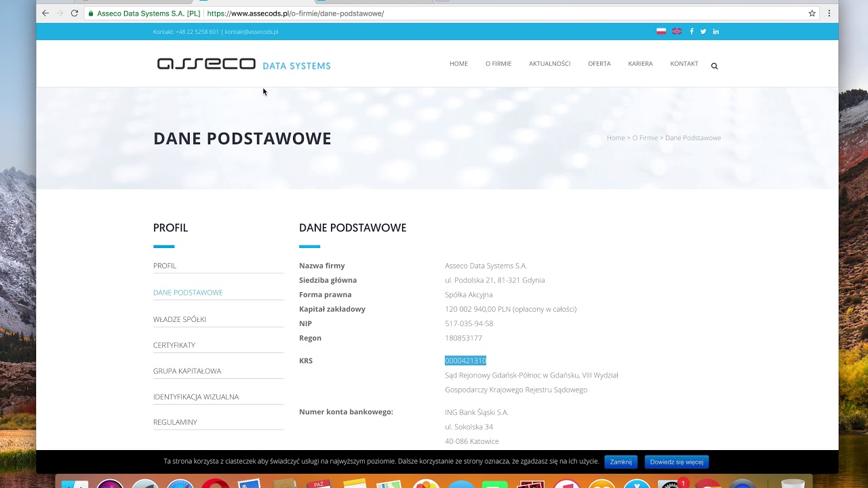Open the HOME menu item
Viewport: 868px width, 488px height.
tap(458, 64)
